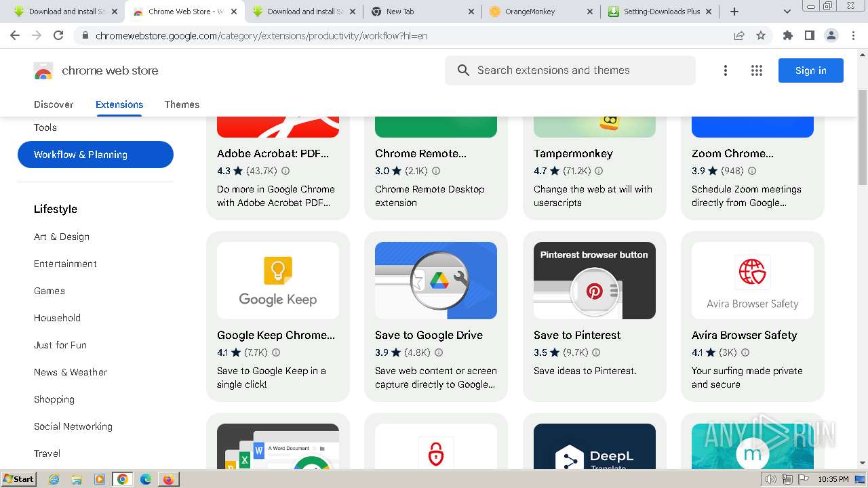Open the Household category
Image resolution: width=868 pixels, height=488 pixels.
click(57, 318)
